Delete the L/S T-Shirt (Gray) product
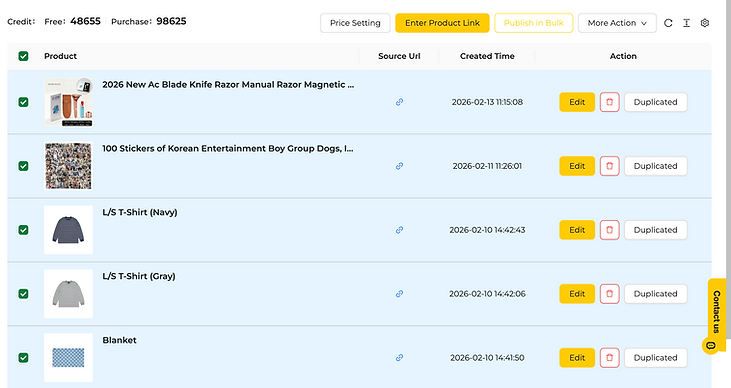 click(x=609, y=294)
